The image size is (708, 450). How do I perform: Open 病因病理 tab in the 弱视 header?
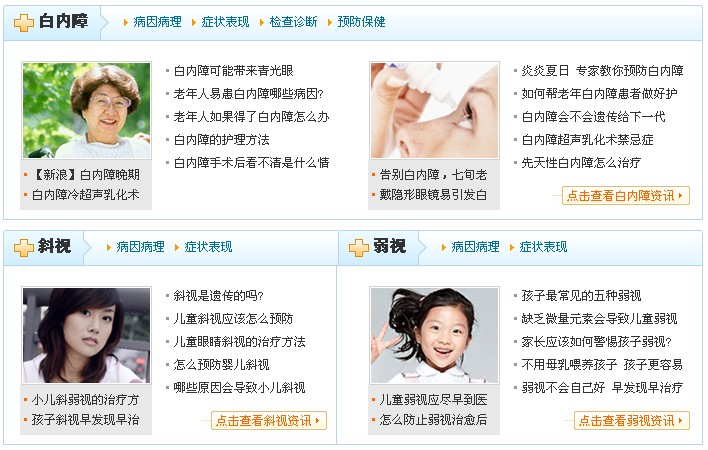click(x=475, y=247)
